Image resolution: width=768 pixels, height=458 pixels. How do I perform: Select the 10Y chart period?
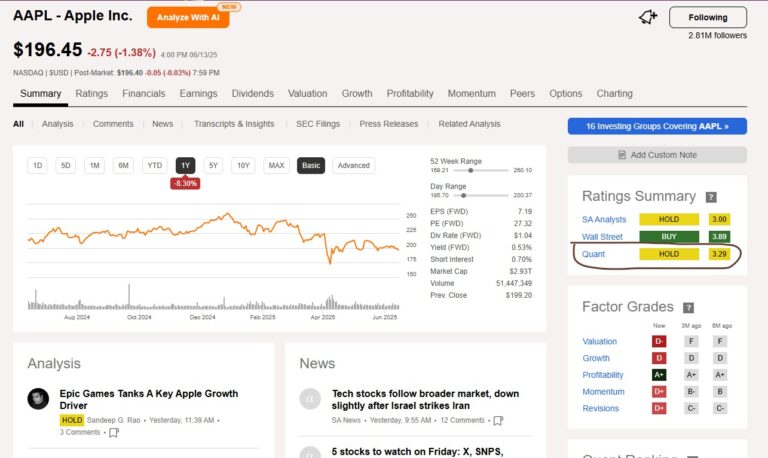(x=243, y=166)
